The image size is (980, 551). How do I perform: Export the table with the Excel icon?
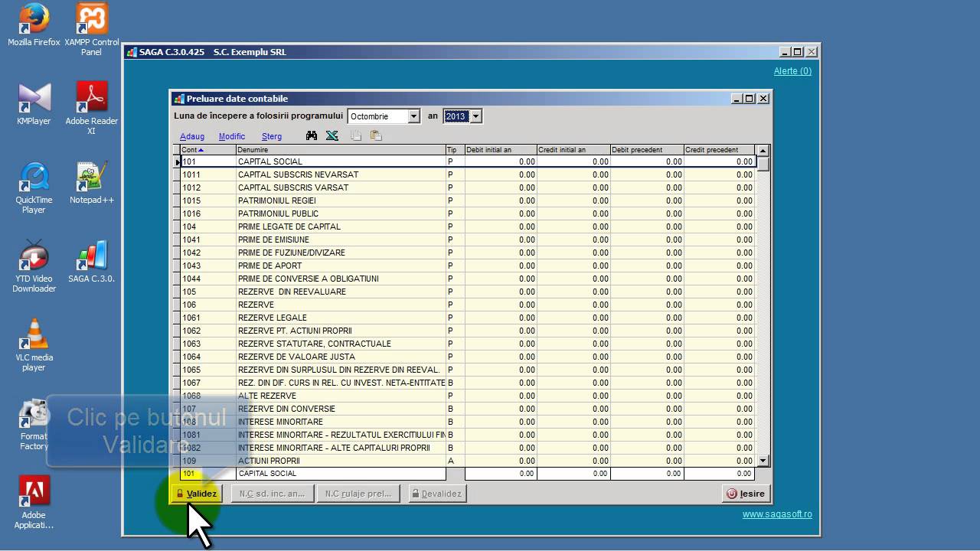click(332, 135)
